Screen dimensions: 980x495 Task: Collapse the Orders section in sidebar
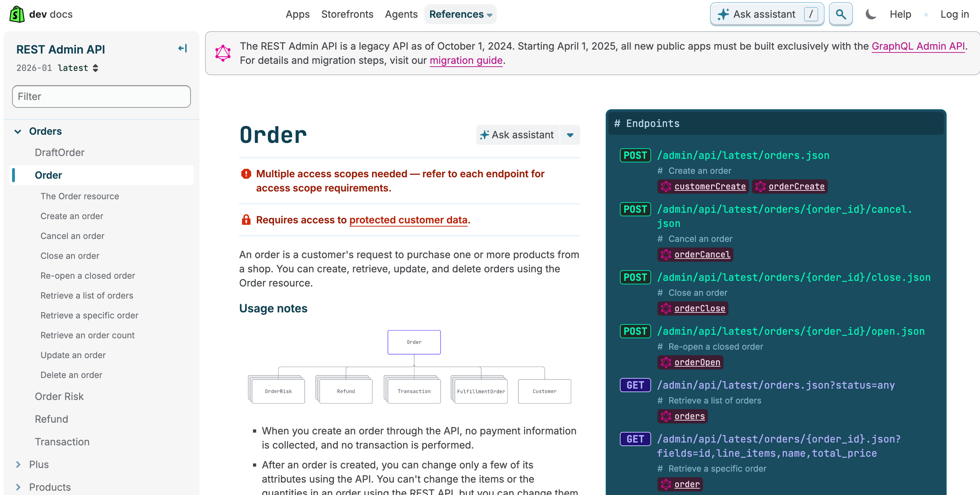[x=17, y=131]
